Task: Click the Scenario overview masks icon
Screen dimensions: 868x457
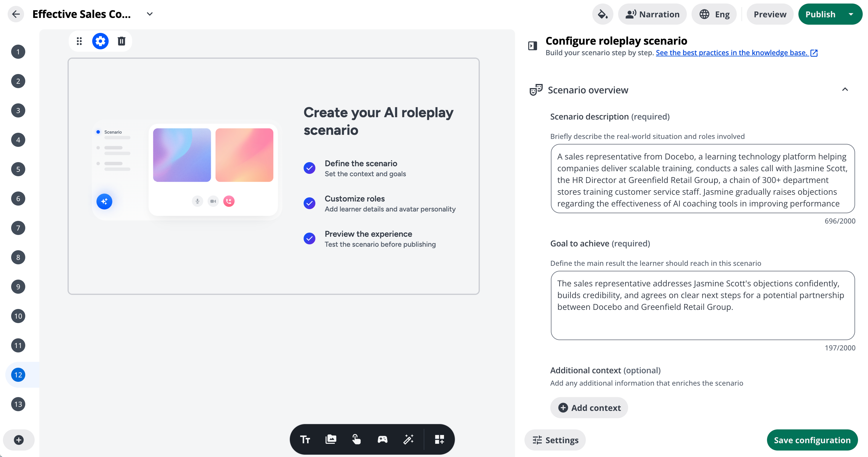Action: click(x=536, y=90)
